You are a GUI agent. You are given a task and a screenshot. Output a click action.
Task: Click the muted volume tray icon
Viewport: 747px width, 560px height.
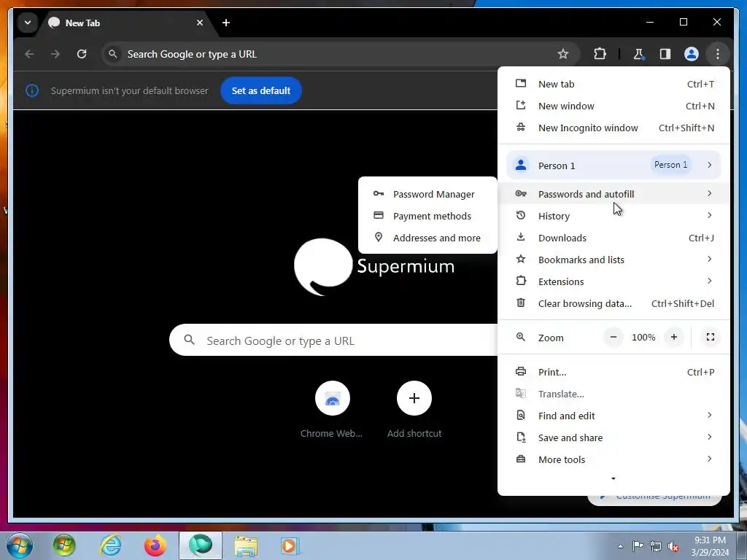[673, 546]
